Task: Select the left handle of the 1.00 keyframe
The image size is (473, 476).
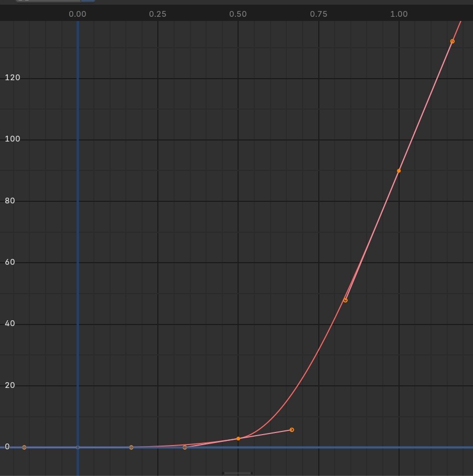Action: tap(345, 300)
